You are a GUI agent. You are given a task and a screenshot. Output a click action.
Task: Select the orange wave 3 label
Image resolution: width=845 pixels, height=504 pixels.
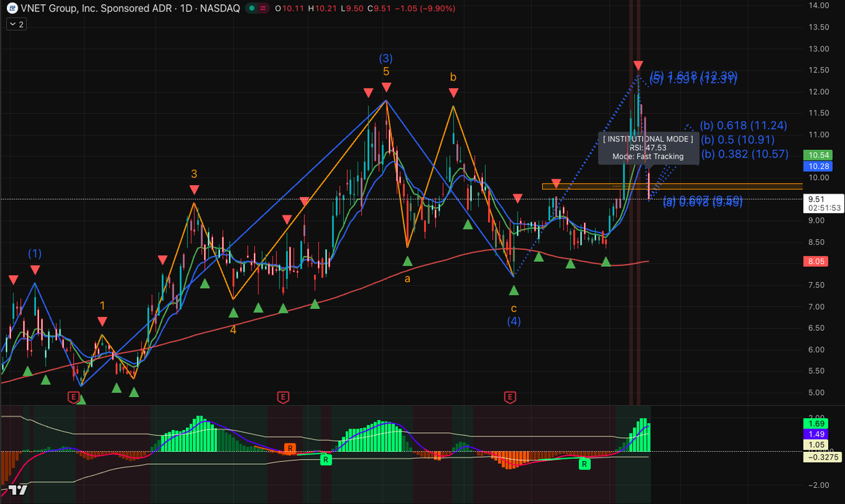(194, 173)
